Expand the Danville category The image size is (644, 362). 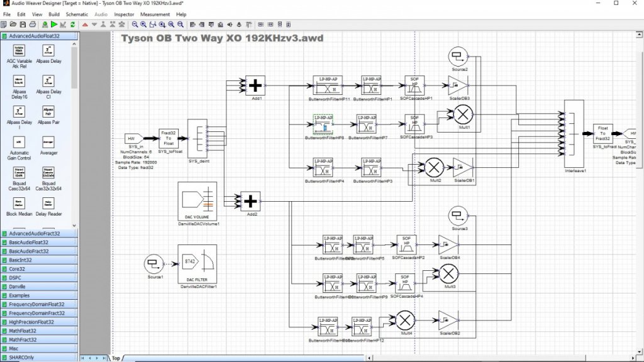pos(39,287)
